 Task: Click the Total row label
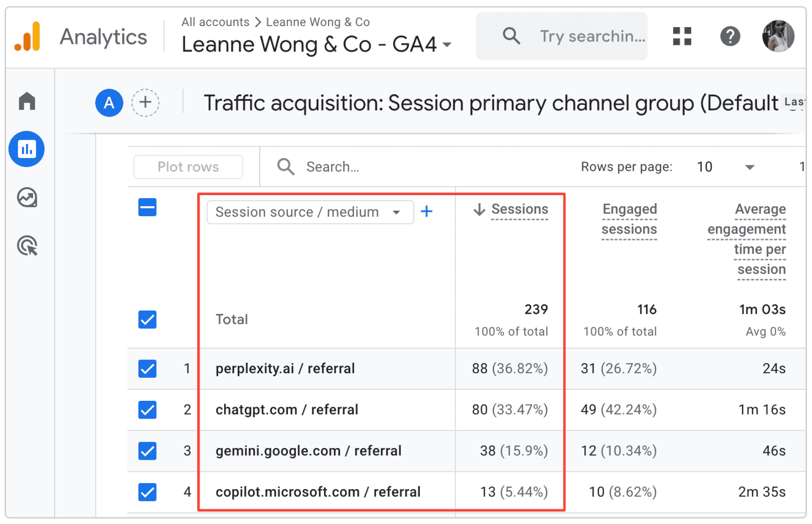[x=232, y=320]
